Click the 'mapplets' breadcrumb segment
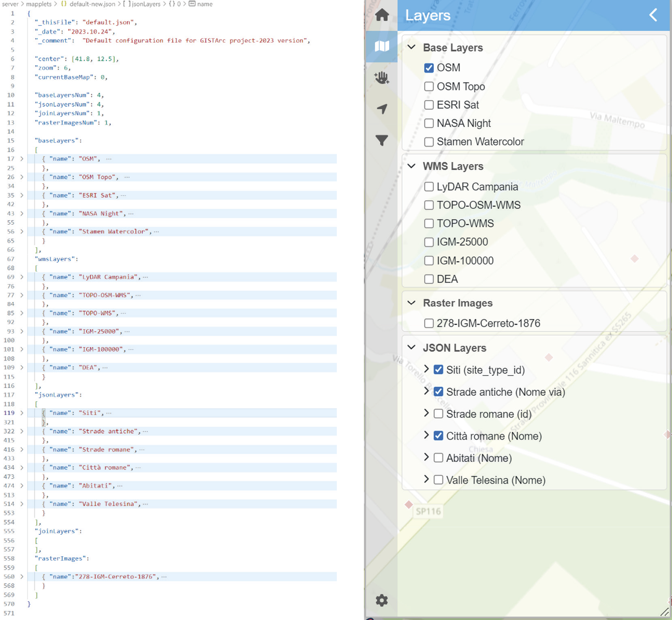This screenshot has width=672, height=620. click(39, 4)
